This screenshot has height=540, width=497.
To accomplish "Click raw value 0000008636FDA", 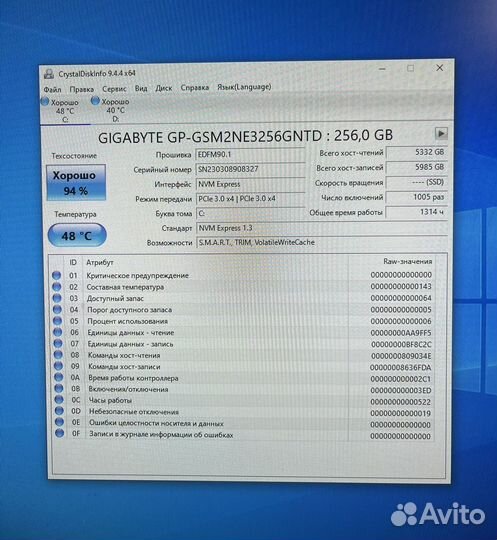I will 401,367.
